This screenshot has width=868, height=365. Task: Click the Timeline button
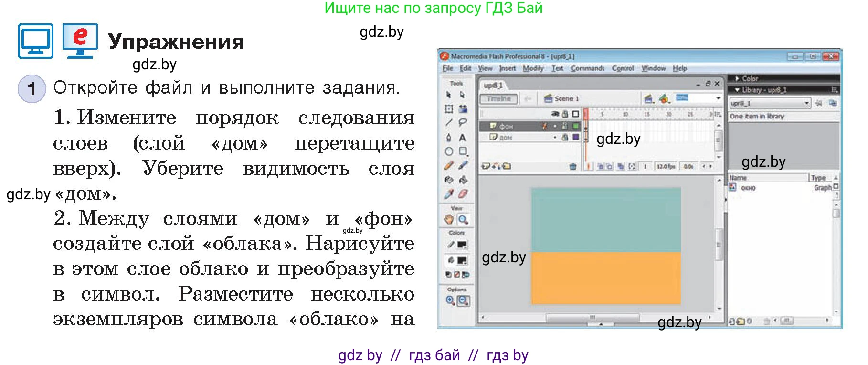pyautogui.click(x=498, y=99)
